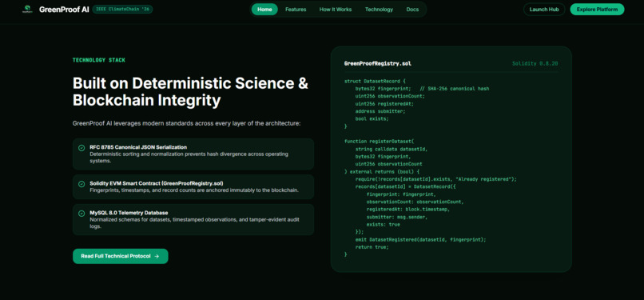Screen dimensions: 644x300
Task: Select the RFC 8785 Canonical JSON Serialization card
Action: point(193,154)
